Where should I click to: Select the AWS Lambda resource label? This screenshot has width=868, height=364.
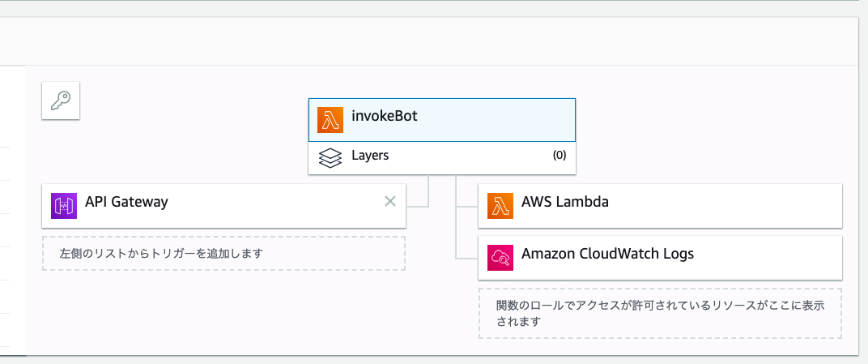565,202
